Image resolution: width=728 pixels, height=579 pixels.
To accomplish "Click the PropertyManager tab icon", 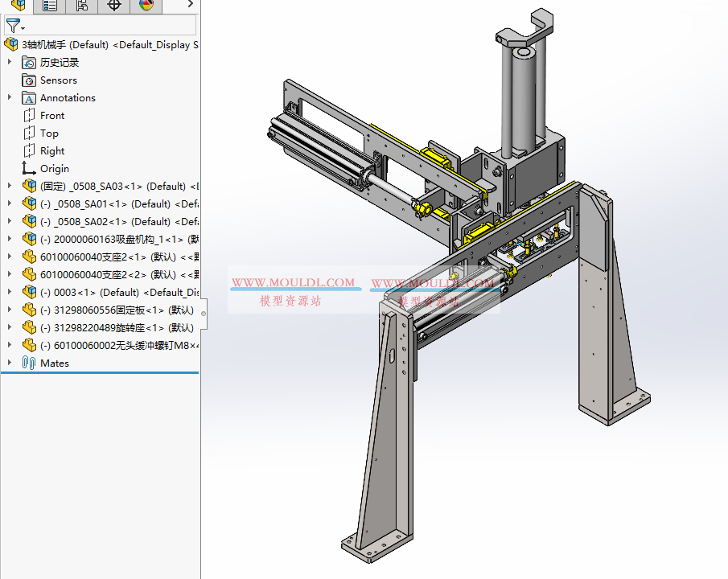I will (48, 6).
